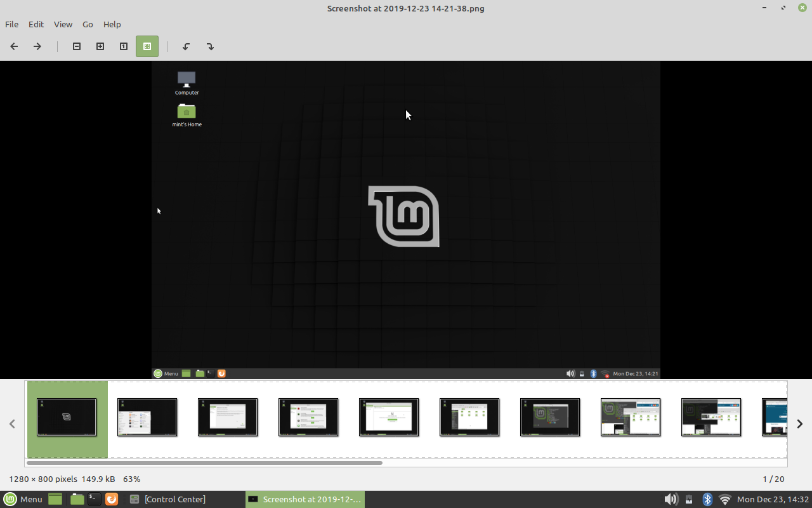The width and height of the screenshot is (812, 508).
Task: View image at normal 1:1 size
Action: (123, 46)
